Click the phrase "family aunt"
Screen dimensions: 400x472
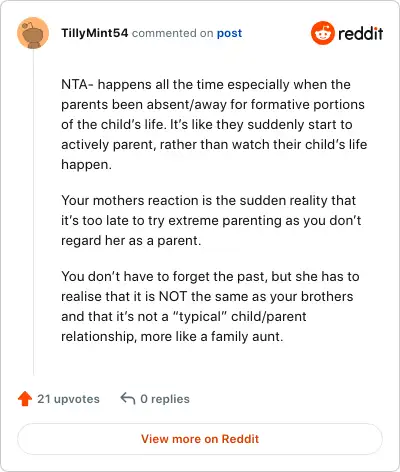(247, 336)
